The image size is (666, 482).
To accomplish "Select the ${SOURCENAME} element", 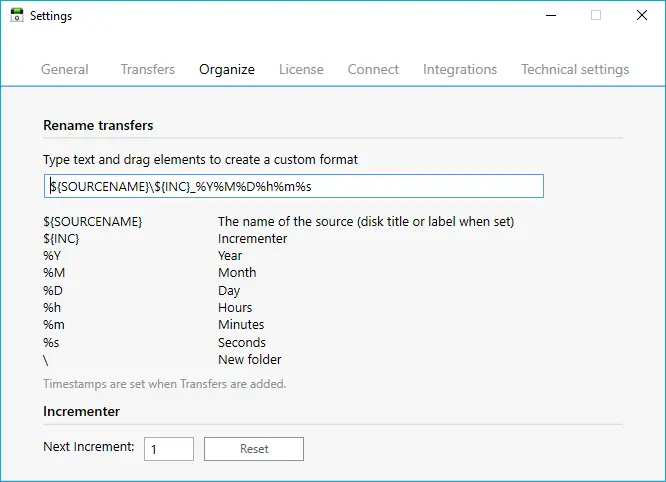I will point(93,222).
